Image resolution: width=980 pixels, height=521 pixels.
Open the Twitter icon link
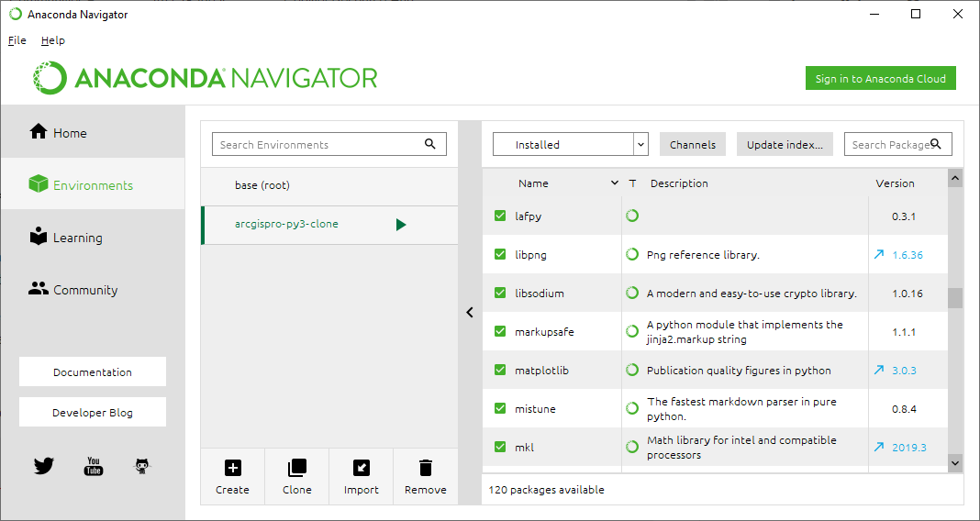click(x=44, y=466)
